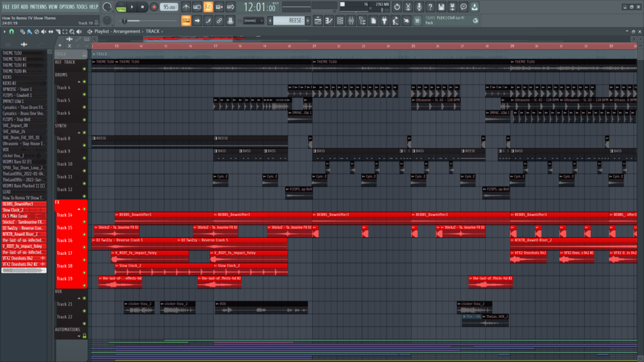Toggle typing keyboard to piano button
Image resolution: width=644 pixels, height=362 pixels.
[186, 21]
